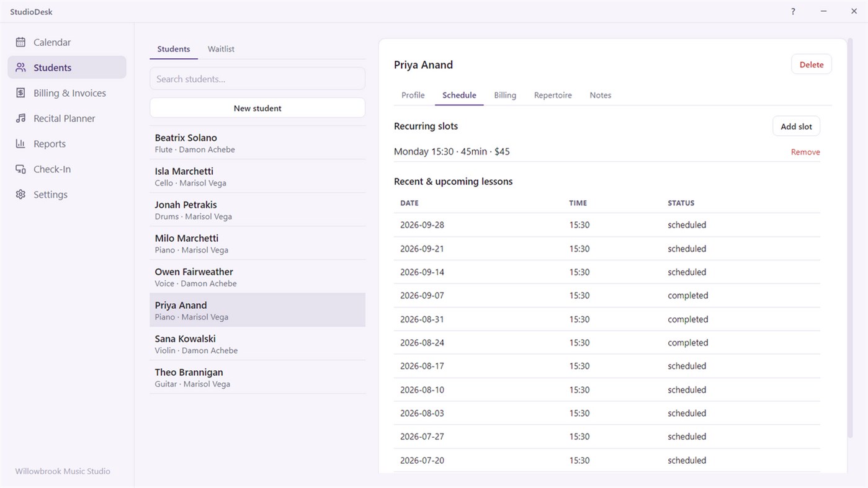Focus the Search students field
Viewport: 868px width, 488px height.
(x=257, y=79)
